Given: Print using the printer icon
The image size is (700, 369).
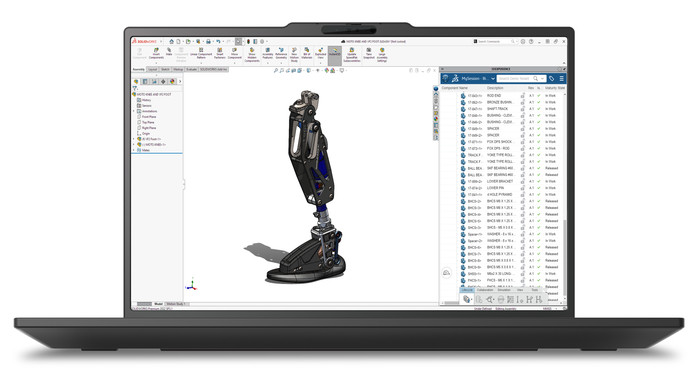Looking at the screenshot, I should 208,41.
